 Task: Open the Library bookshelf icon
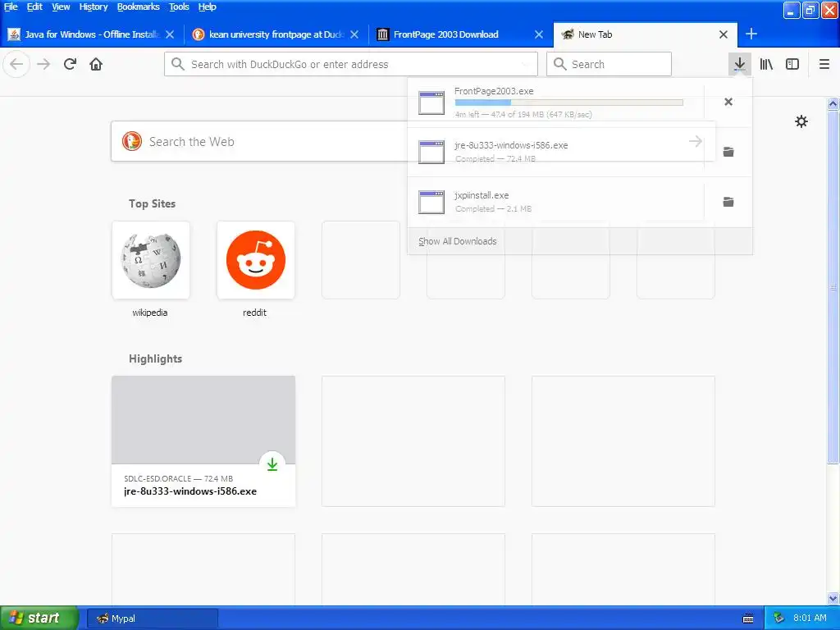[766, 64]
